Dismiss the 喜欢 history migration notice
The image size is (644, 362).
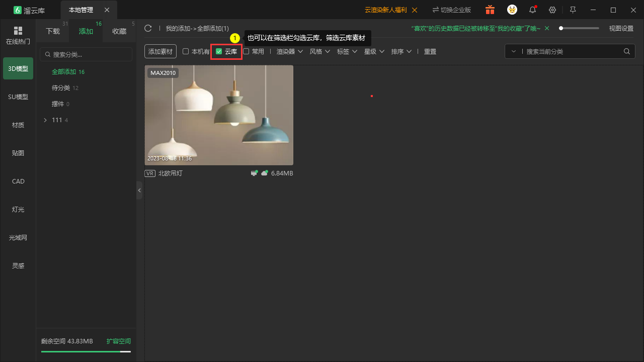point(547,29)
